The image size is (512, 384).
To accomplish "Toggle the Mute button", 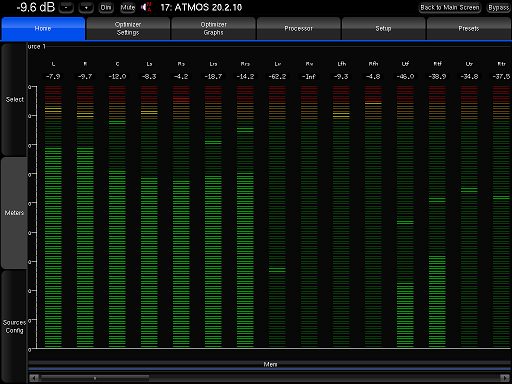I will point(128,7).
